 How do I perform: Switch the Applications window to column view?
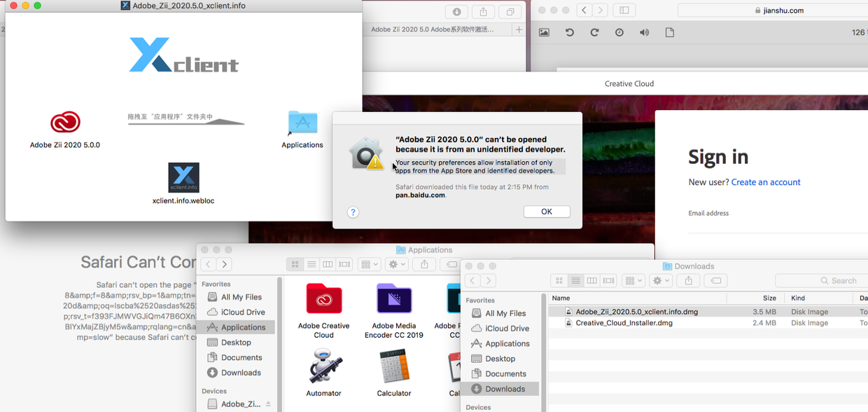pyautogui.click(x=328, y=264)
